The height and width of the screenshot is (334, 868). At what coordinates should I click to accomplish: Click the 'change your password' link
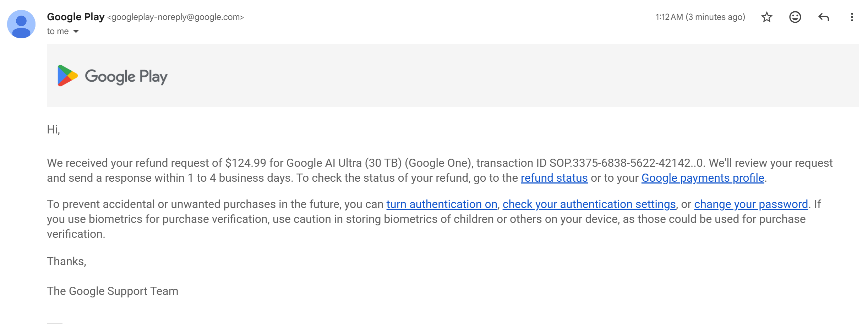pyautogui.click(x=751, y=204)
